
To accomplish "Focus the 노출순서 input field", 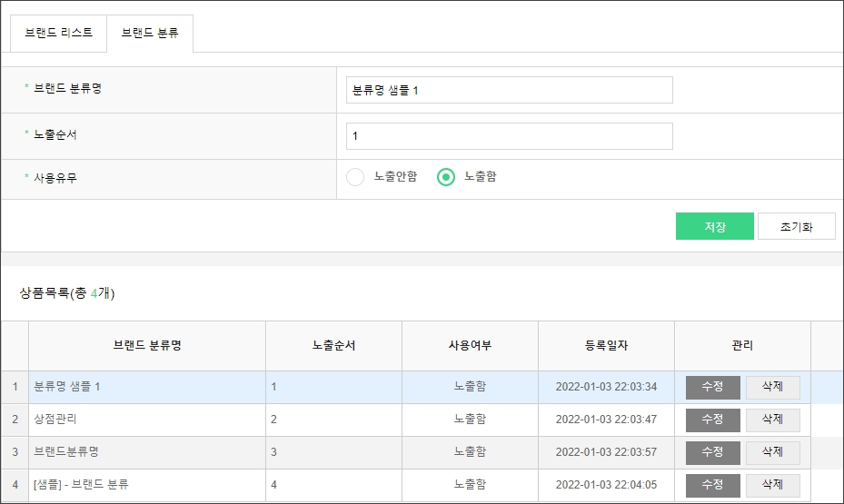I will [x=509, y=136].
